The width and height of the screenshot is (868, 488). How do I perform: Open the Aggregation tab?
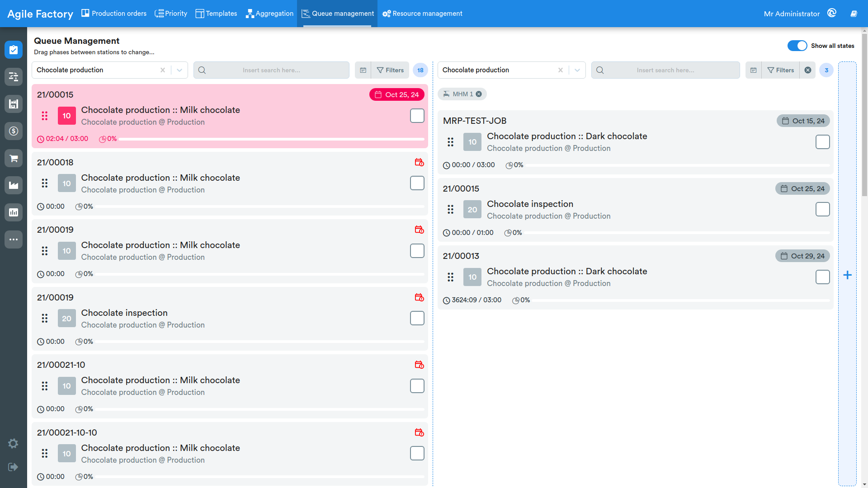point(269,14)
